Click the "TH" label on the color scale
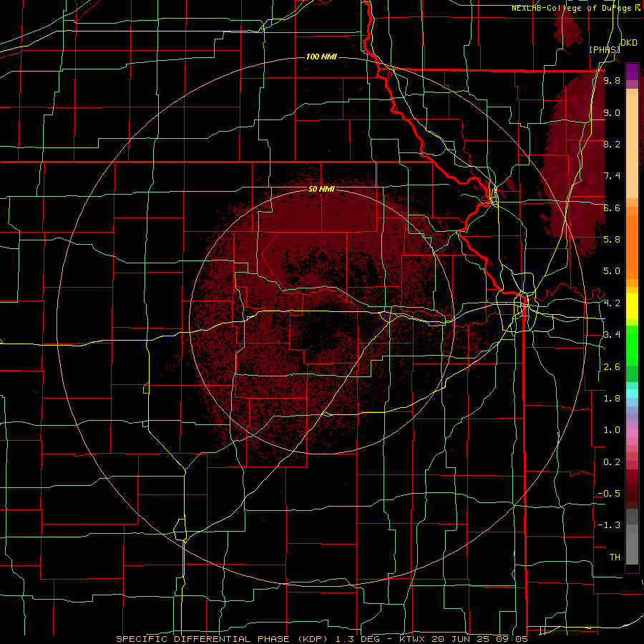This screenshot has height=644, width=644. point(615,557)
